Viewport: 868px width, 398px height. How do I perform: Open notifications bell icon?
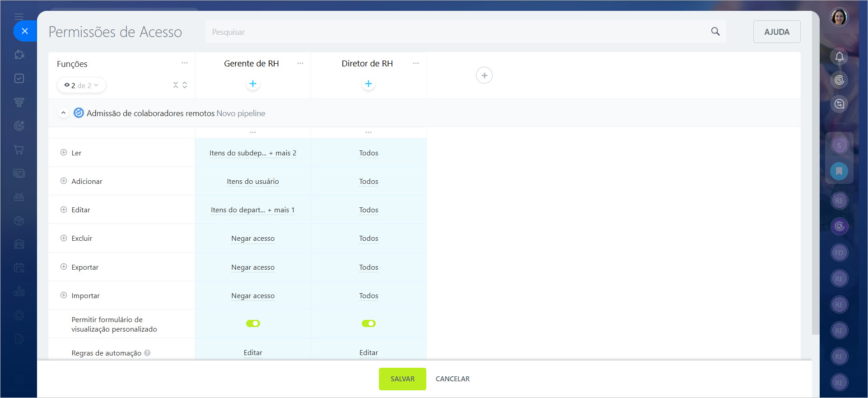click(x=839, y=56)
